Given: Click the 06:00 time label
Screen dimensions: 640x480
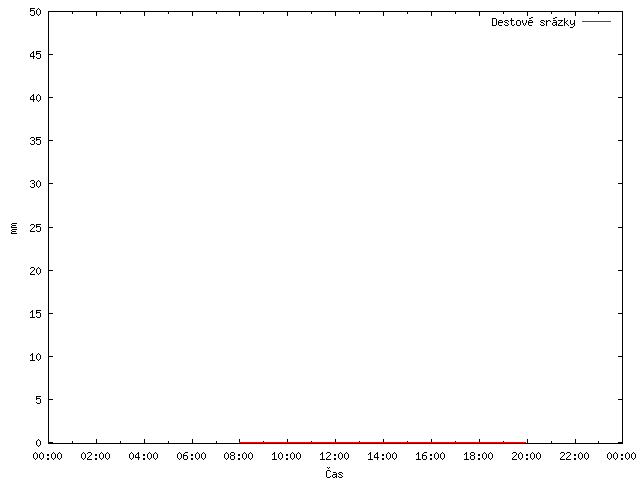Looking at the screenshot, I should [x=191, y=456].
